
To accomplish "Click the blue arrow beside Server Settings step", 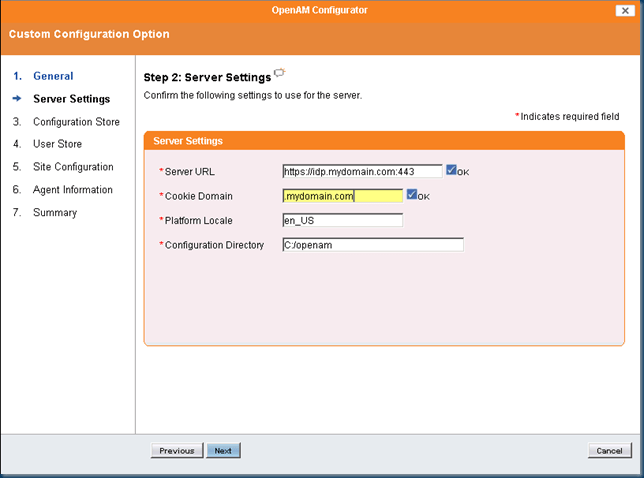I will [x=17, y=99].
